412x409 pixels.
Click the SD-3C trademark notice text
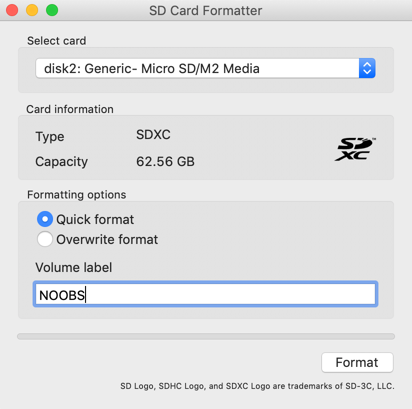(257, 386)
